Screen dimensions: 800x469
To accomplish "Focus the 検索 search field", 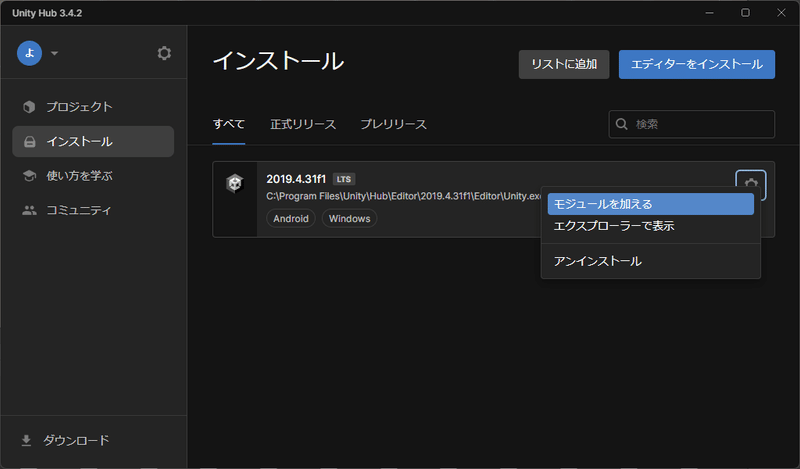I will click(x=691, y=124).
